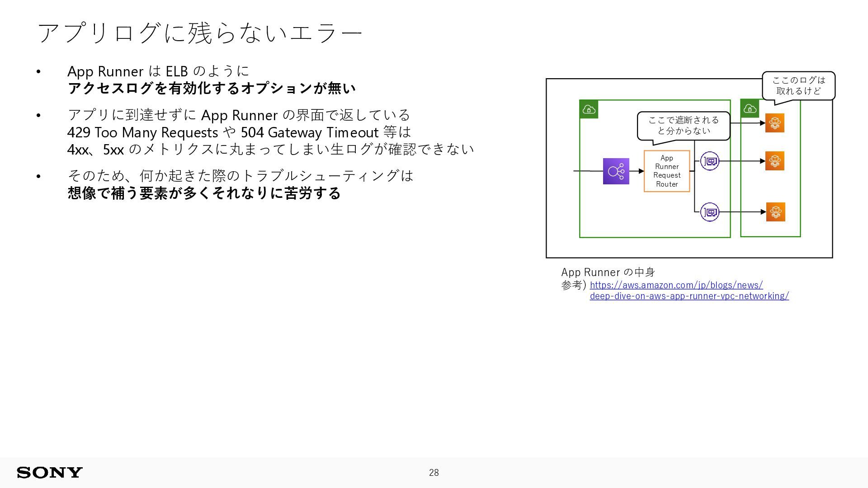Click line そのため、何か起きた際のトラブルシューティングは
The height and width of the screenshot is (488, 868).
click(241, 176)
